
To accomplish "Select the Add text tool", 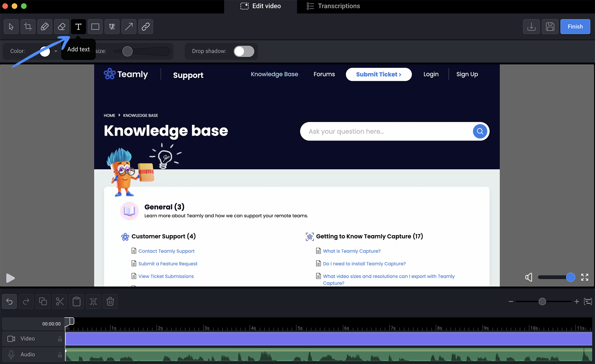I will click(x=78, y=27).
